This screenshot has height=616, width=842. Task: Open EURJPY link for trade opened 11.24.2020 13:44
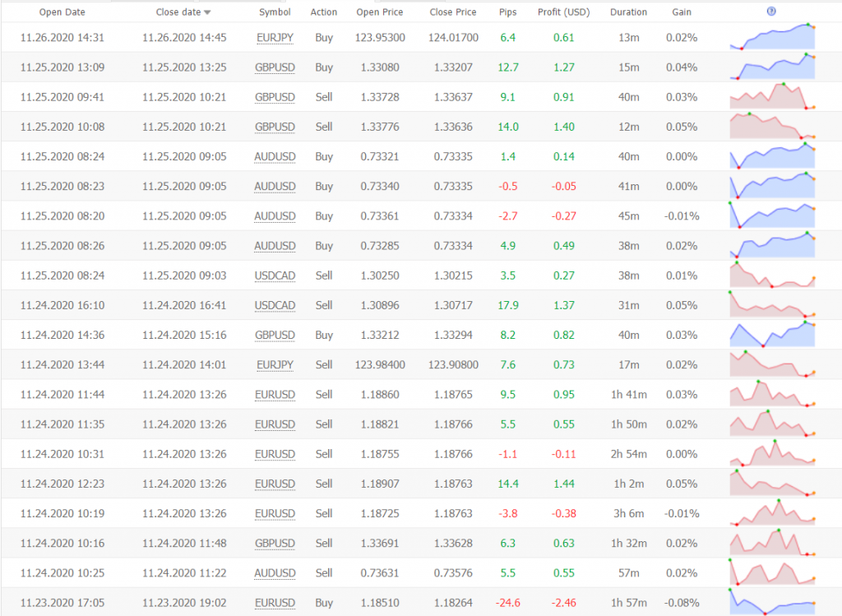(x=275, y=364)
